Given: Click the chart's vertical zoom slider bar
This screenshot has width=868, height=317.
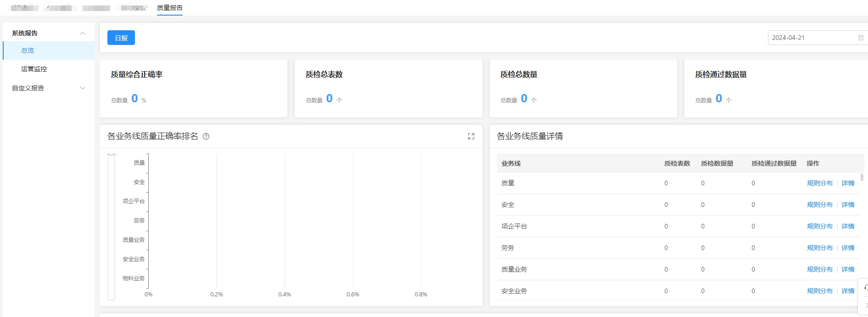Looking at the screenshot, I should point(111,227).
